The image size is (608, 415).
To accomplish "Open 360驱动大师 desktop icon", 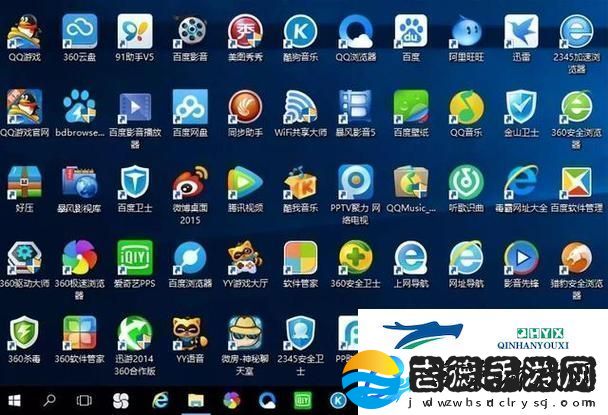I will point(24,258).
